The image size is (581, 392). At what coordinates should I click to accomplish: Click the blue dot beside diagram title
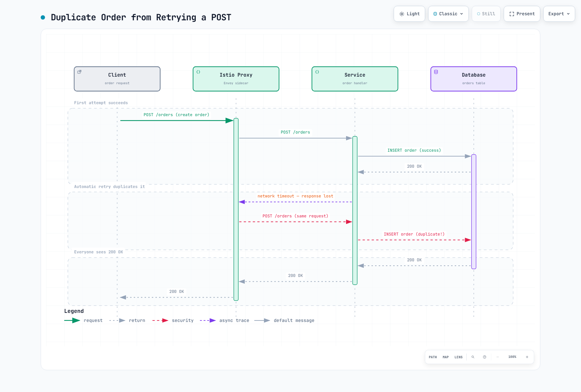pyautogui.click(x=43, y=17)
